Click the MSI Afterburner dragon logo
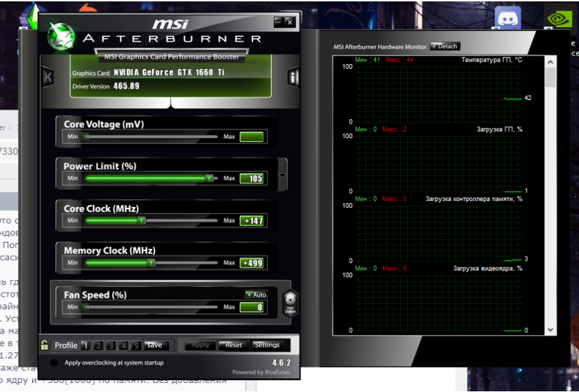This screenshot has height=392, width=579. [61, 36]
